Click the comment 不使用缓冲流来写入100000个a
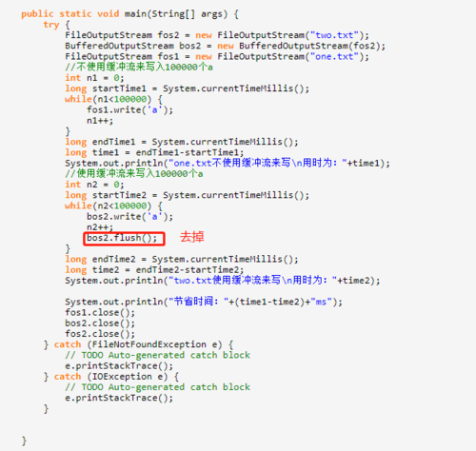The width and height of the screenshot is (476, 451). point(139,68)
